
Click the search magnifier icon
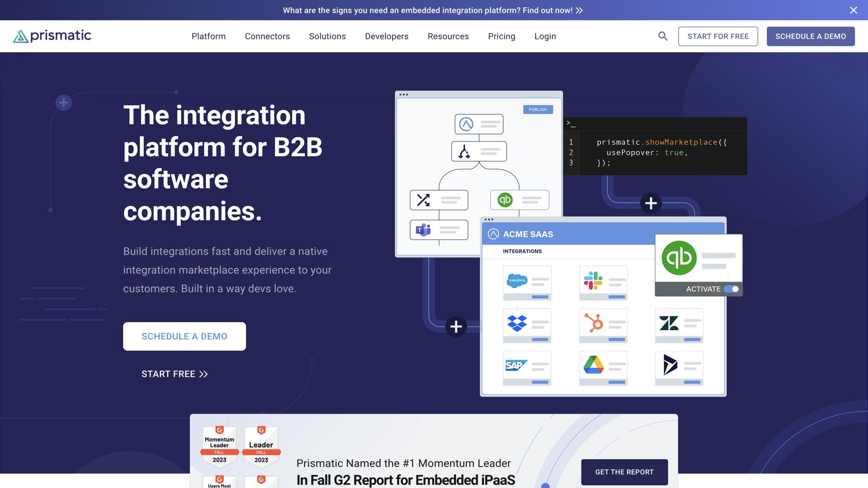pyautogui.click(x=663, y=36)
